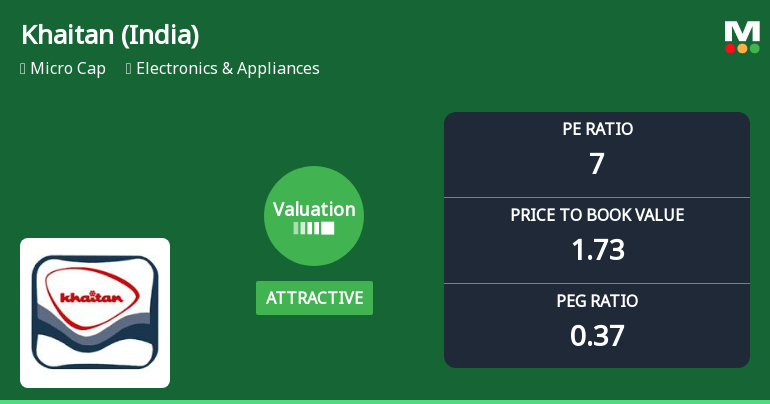Image resolution: width=770 pixels, height=404 pixels.
Task: Click the PE RATIO heading
Action: (597, 129)
